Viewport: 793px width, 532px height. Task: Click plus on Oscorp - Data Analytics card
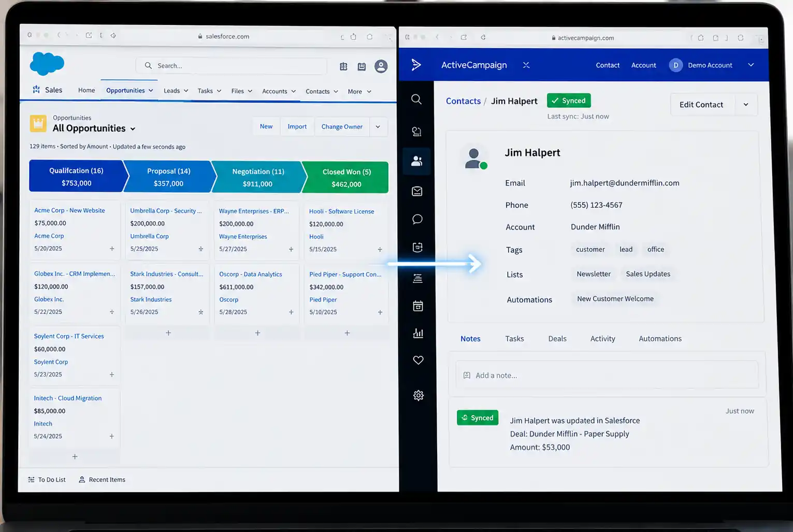coord(291,312)
